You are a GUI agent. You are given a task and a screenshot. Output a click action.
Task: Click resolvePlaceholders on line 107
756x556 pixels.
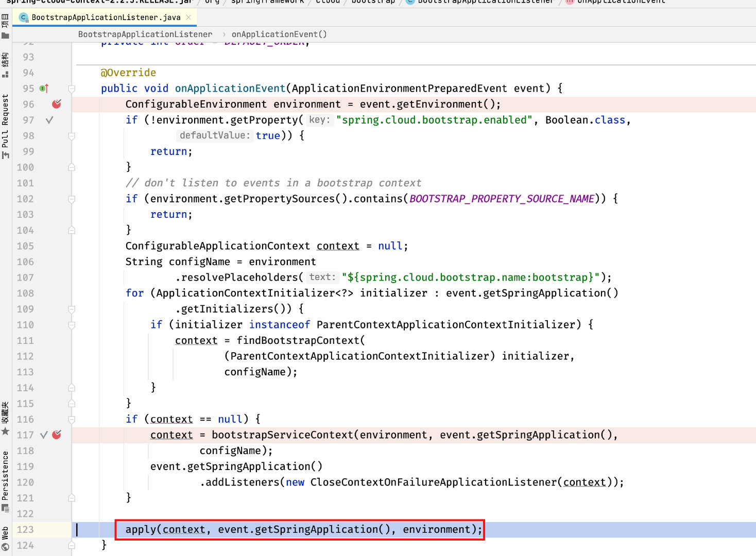coord(239,277)
